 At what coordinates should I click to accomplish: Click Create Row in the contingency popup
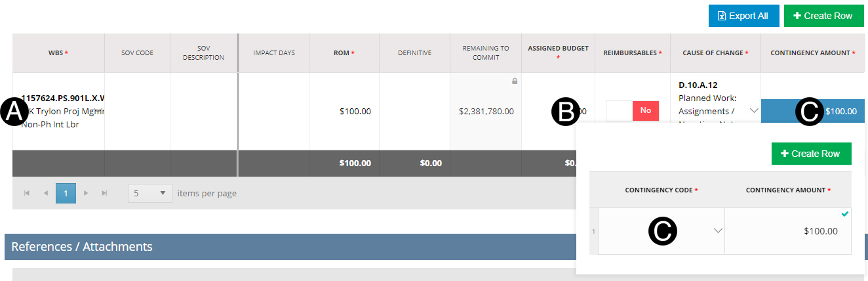[x=811, y=154]
